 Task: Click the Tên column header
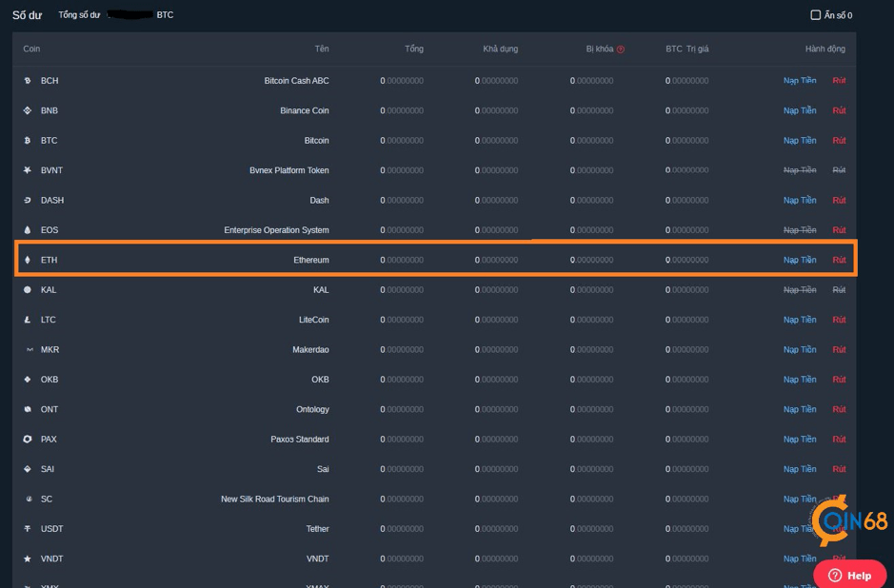tap(322, 49)
